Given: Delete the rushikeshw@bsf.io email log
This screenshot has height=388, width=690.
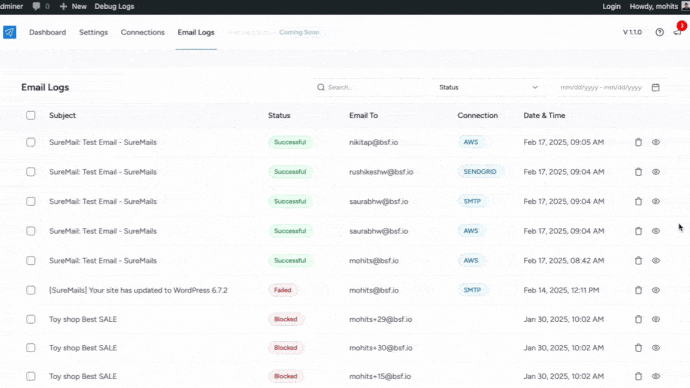Looking at the screenshot, I should coord(638,172).
